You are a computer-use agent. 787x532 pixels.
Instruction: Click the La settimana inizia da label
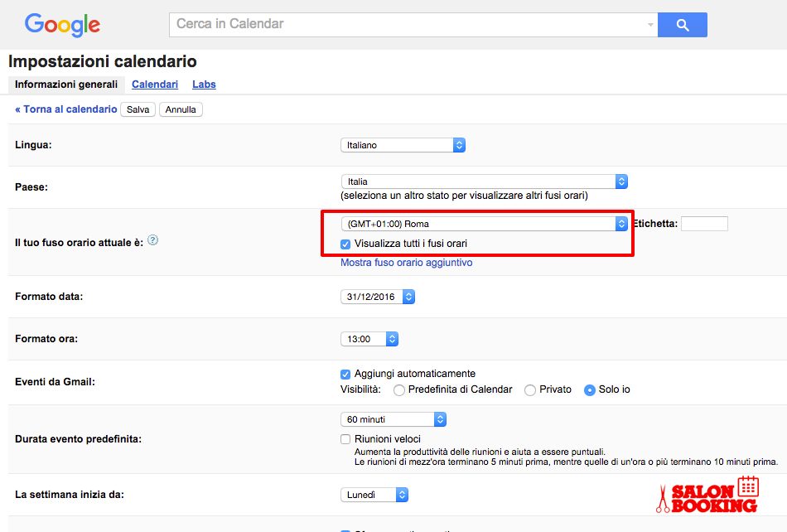(70, 495)
